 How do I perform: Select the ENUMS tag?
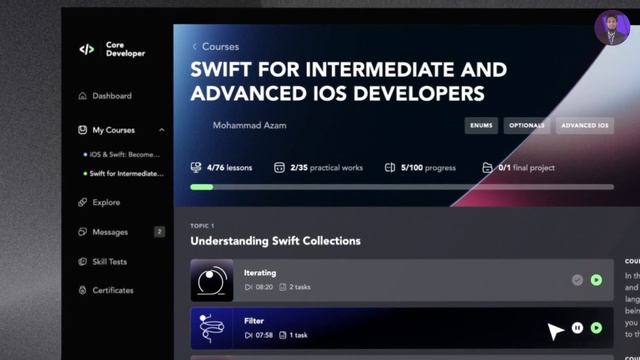click(x=481, y=125)
